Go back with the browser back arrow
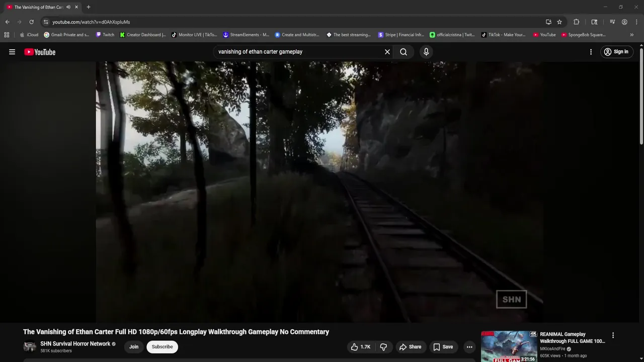 7,22
